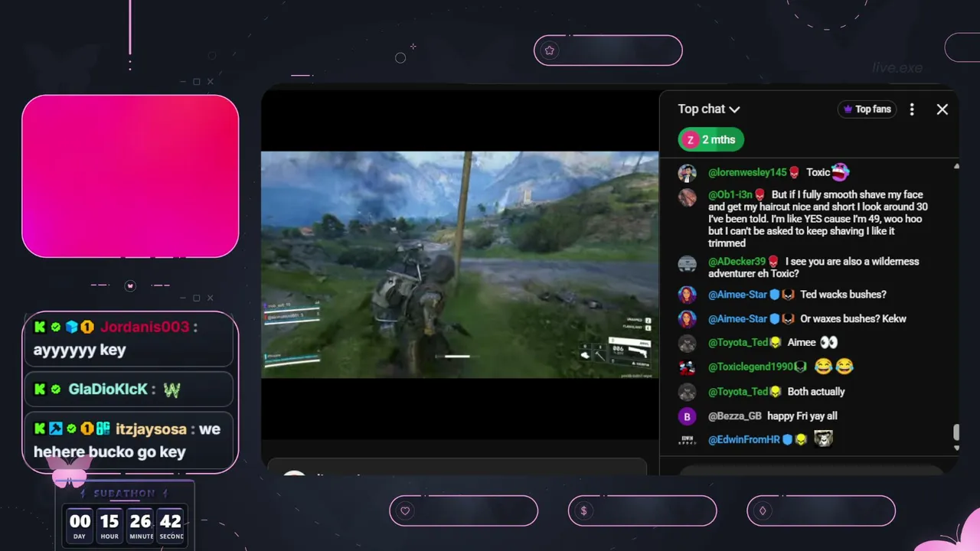Click the diamond icon in the bottom pill
Viewport: 980px width, 551px height.
coord(763,511)
